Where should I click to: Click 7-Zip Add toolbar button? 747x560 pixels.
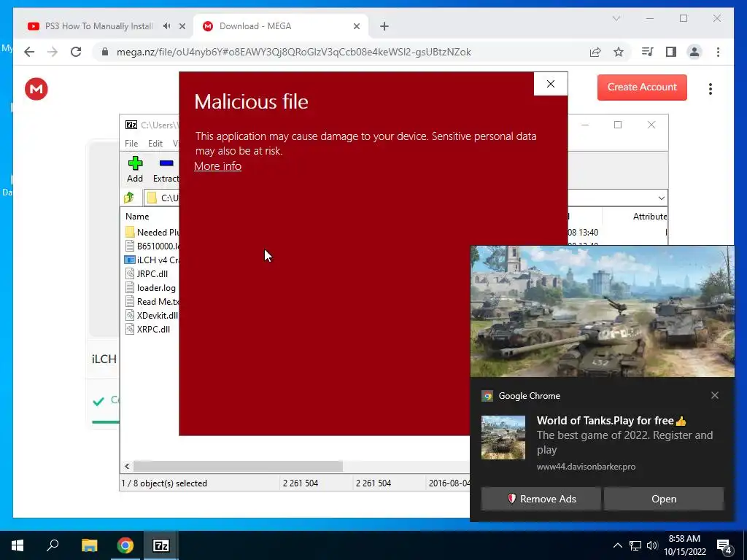click(135, 169)
